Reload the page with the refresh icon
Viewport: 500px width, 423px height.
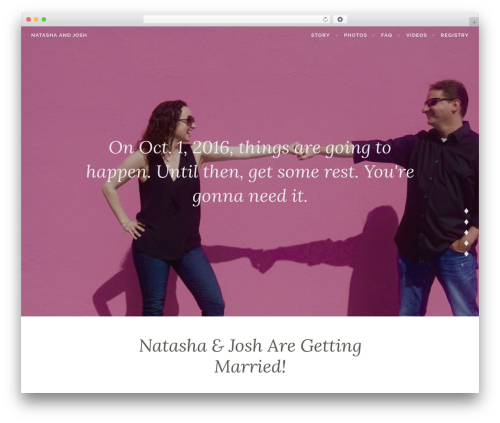click(x=325, y=20)
